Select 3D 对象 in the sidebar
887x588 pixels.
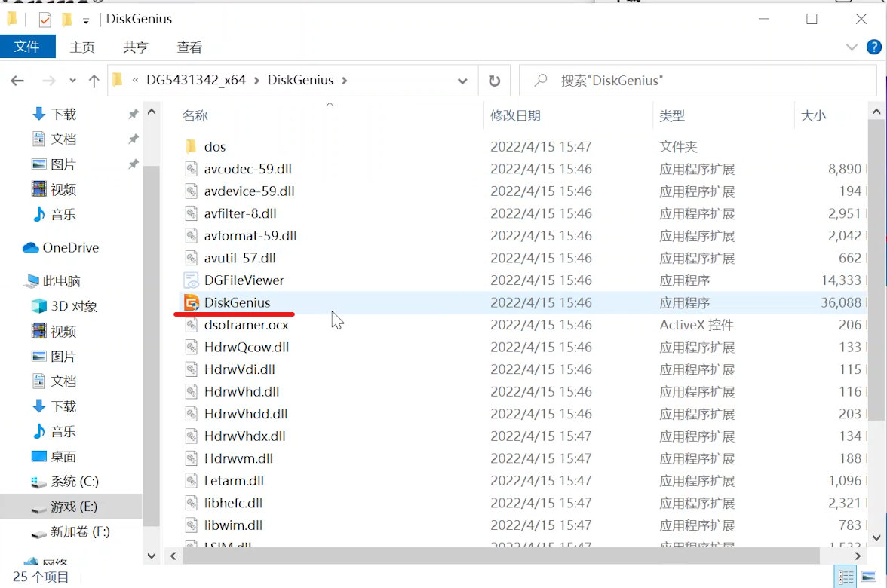click(64, 306)
